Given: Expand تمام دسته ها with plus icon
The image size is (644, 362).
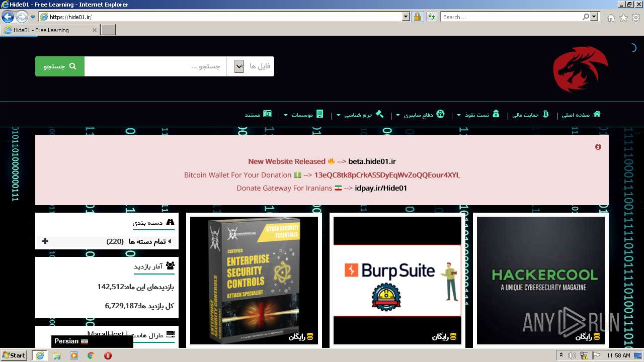Looking at the screenshot, I should [x=45, y=241].
